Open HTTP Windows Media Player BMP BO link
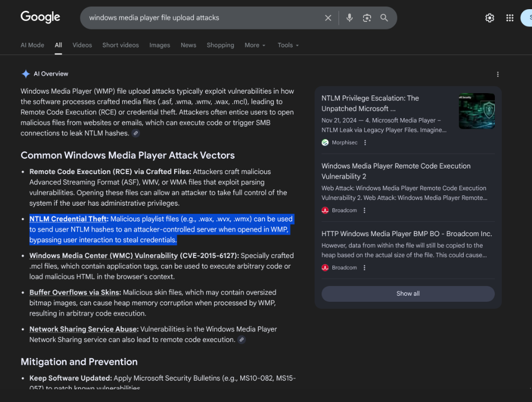Screen dimensions: 532x402 (x=406, y=234)
